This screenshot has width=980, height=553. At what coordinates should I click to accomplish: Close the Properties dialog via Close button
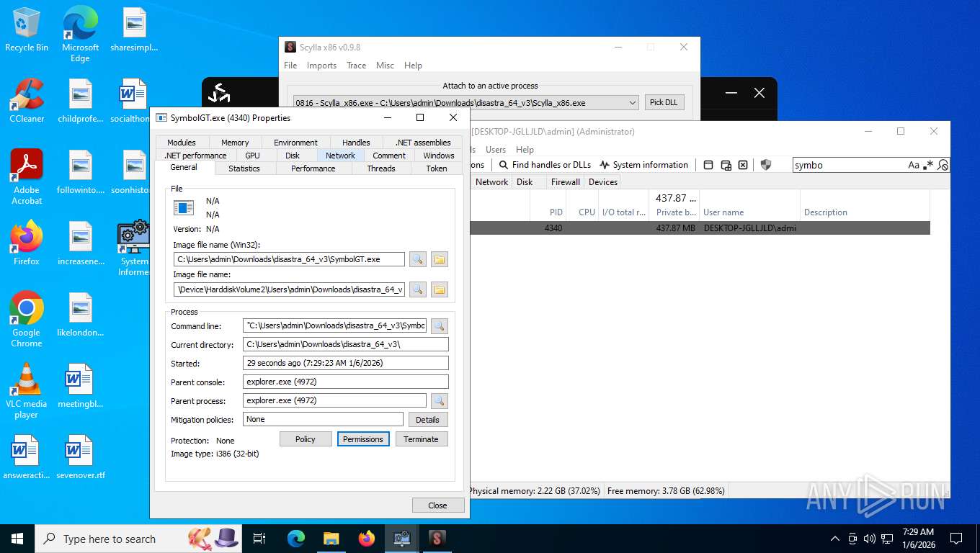pyautogui.click(x=437, y=505)
